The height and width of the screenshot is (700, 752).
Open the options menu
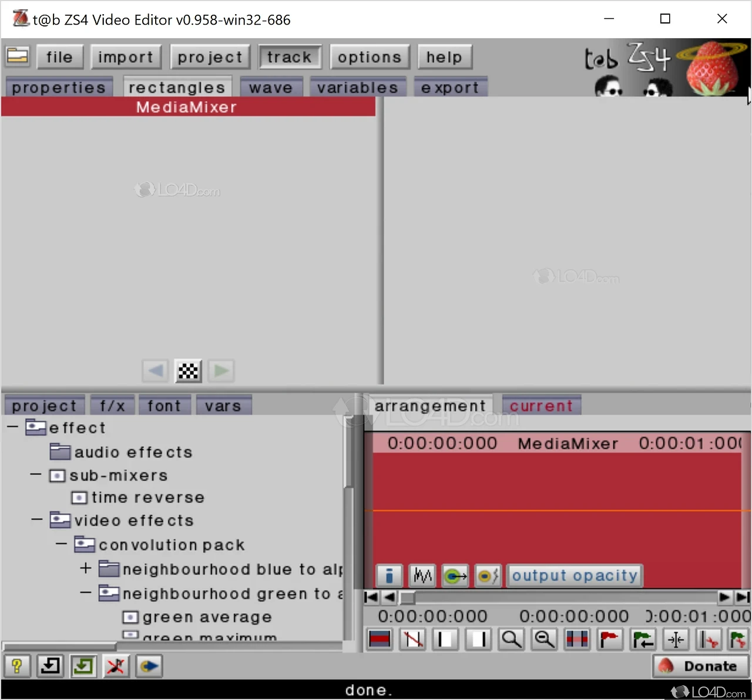[370, 56]
